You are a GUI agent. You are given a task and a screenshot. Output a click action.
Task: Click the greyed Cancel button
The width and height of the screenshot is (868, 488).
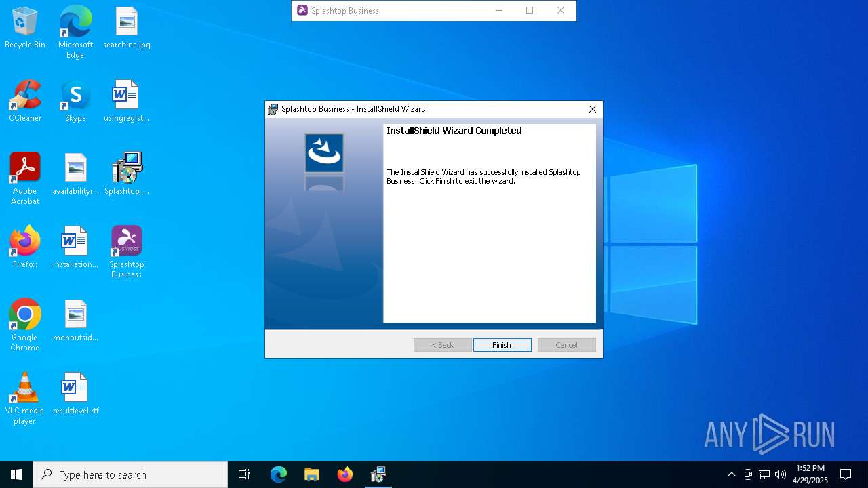(x=567, y=345)
